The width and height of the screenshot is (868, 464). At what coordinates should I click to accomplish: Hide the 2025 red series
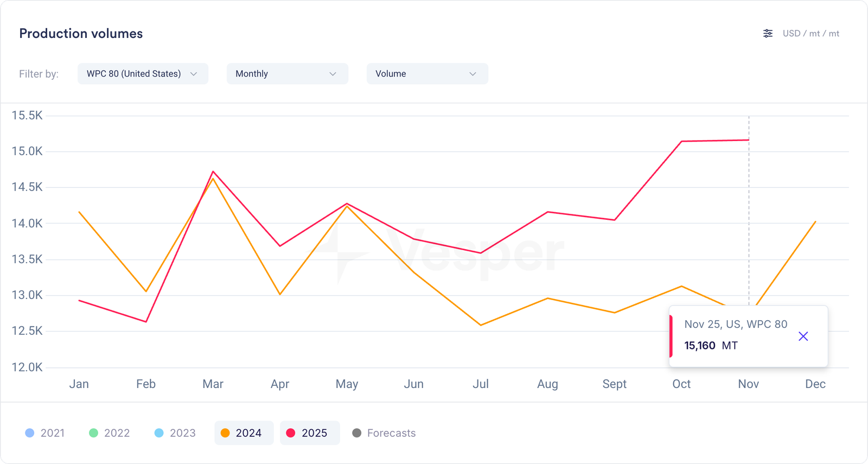[310, 433]
